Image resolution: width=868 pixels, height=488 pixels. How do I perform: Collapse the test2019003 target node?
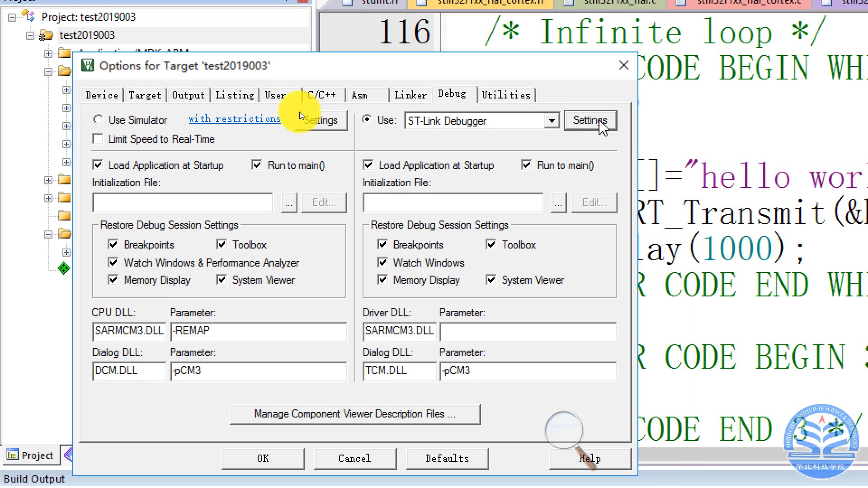[x=30, y=35]
